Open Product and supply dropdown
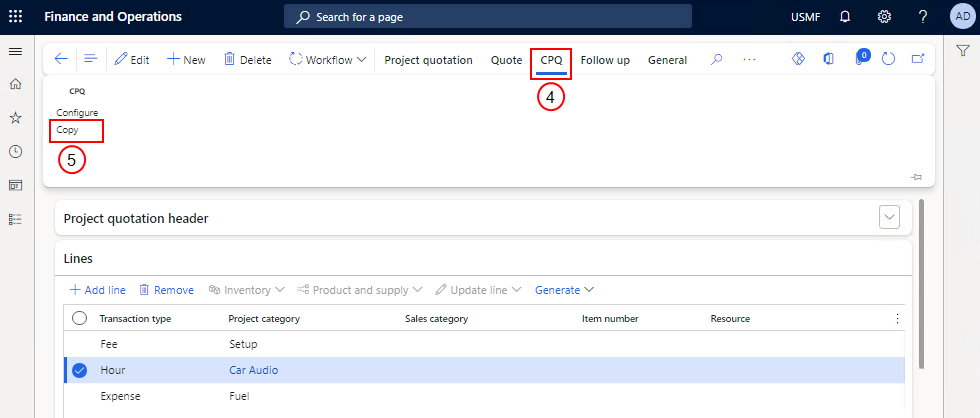The width and height of the screenshot is (980, 418). [360, 290]
